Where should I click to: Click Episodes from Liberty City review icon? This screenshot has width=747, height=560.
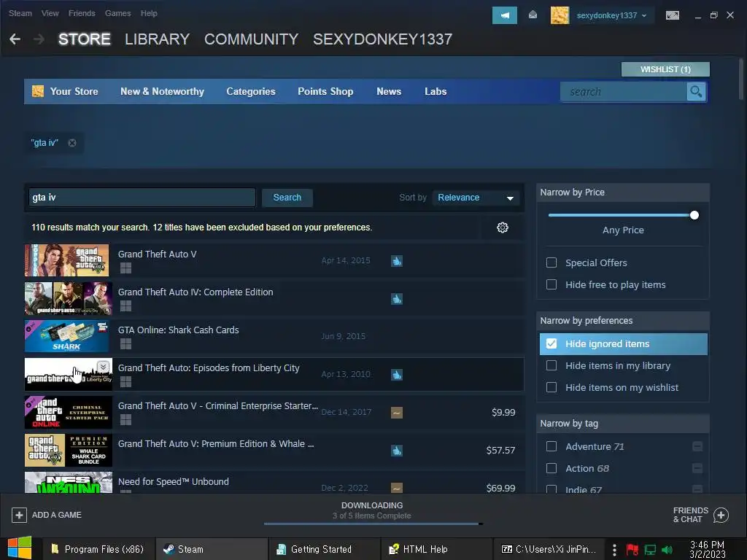pos(397,375)
